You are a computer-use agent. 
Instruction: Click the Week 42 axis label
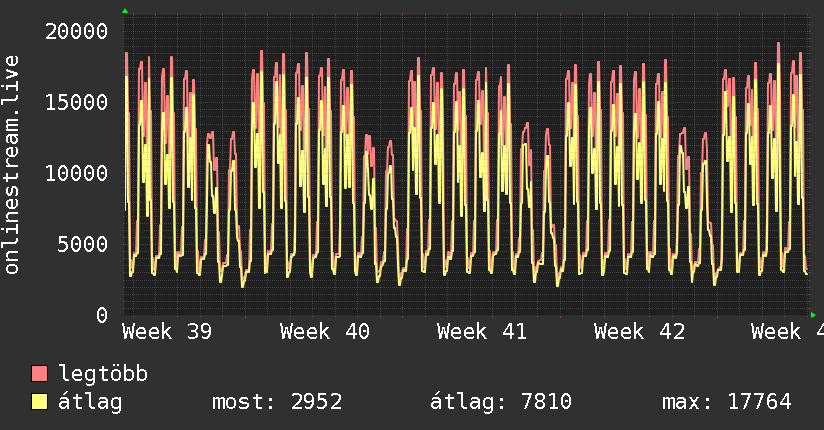point(640,332)
